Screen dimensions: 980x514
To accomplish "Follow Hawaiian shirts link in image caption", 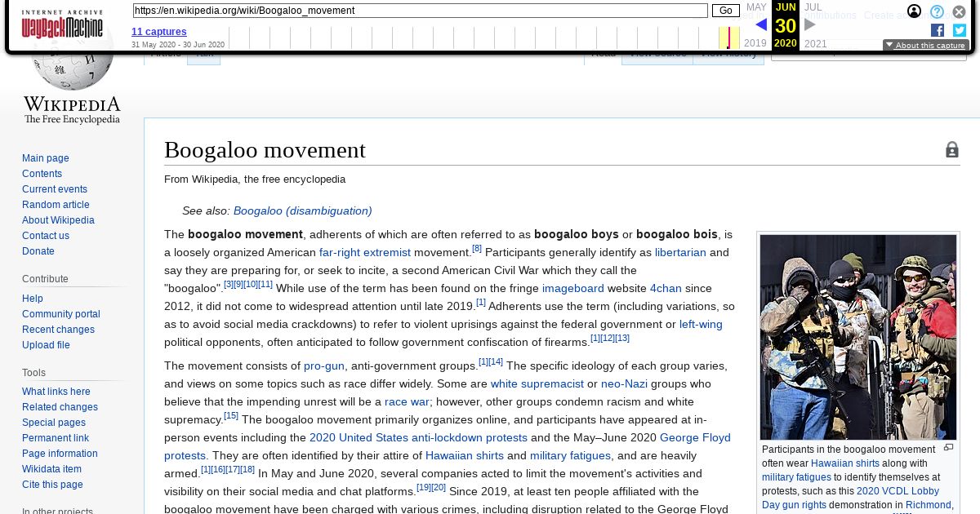I will (844, 463).
